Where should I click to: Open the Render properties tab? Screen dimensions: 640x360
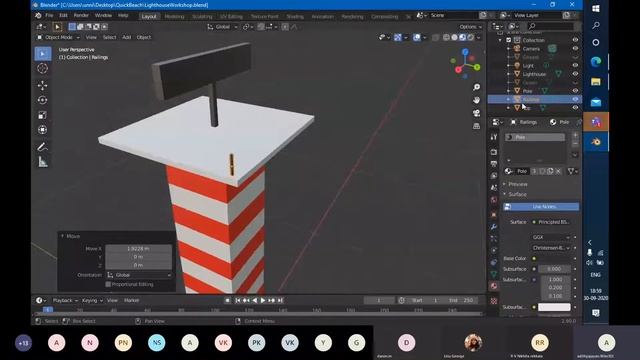click(x=494, y=152)
